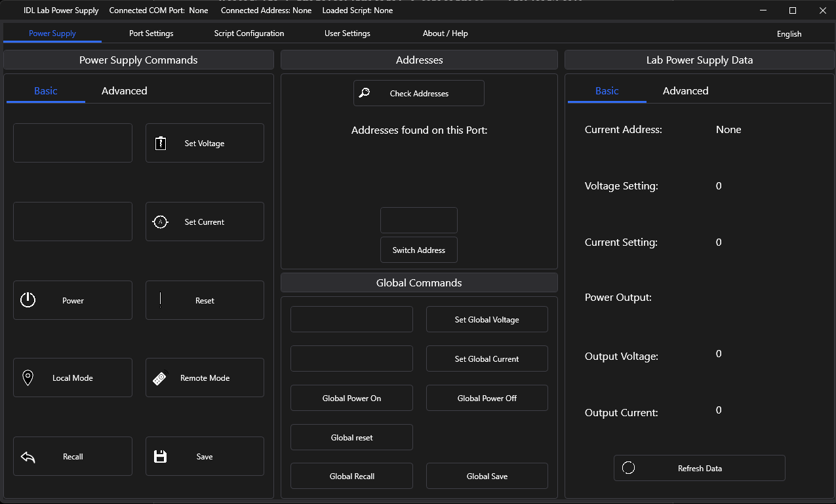Select Advanced tab under Power Supply Commands

[124, 91]
